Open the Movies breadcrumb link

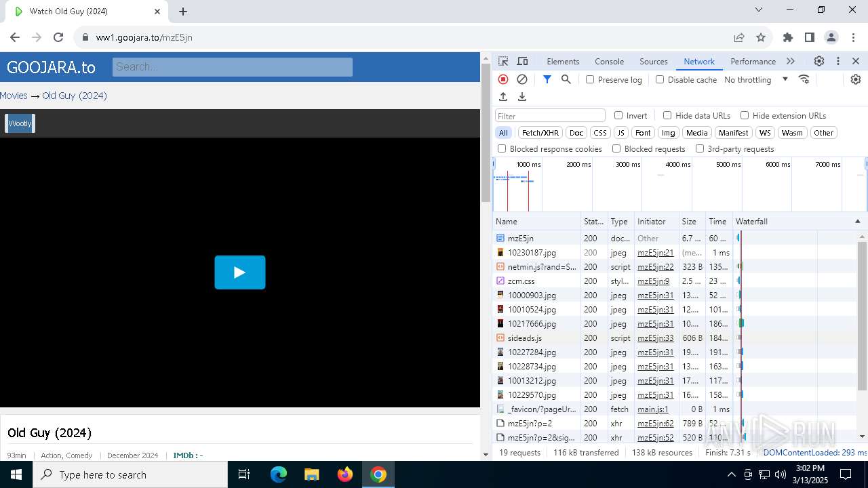(14, 96)
